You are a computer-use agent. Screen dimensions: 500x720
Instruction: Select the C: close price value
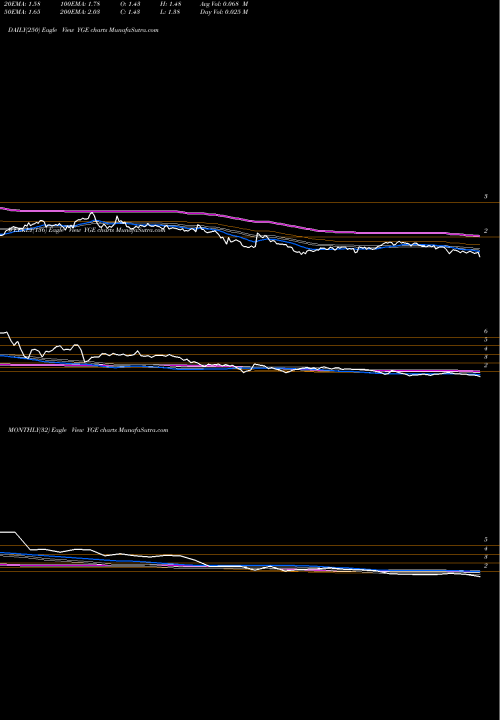click(130, 12)
